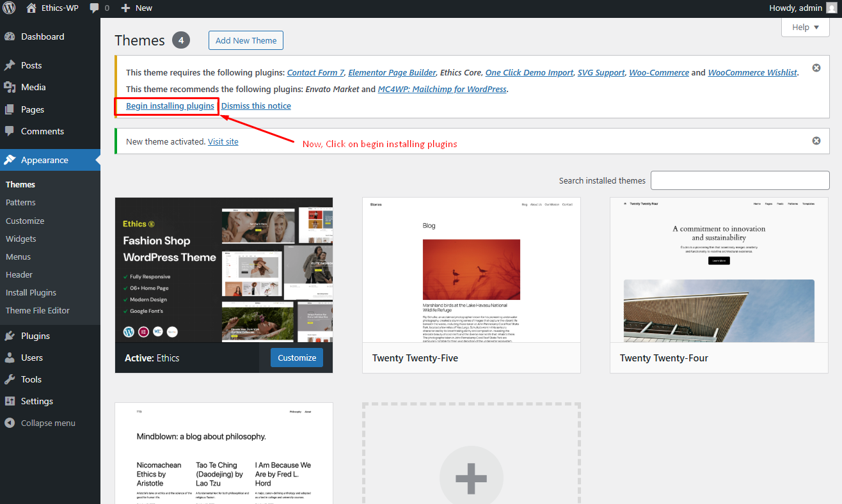
Task: Click the WordPress logo icon
Action: pyautogui.click(x=9, y=8)
